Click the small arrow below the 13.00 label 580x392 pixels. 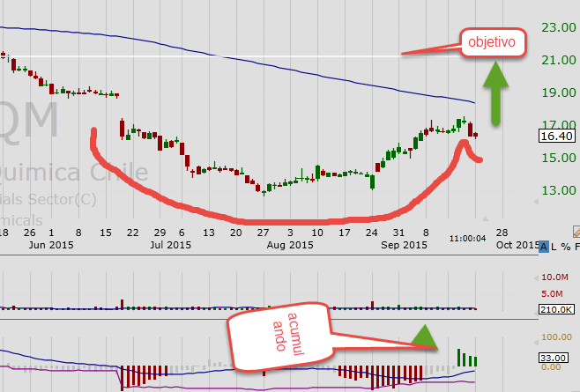[536, 202]
